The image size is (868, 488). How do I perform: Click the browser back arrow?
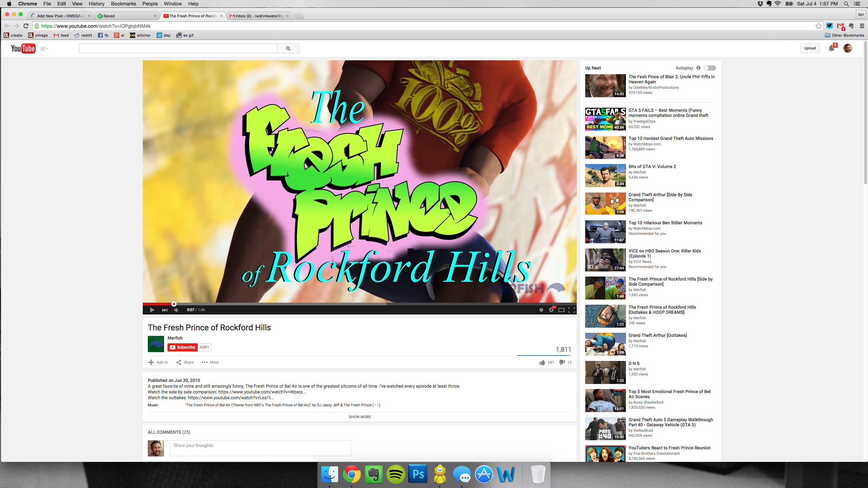coord(7,26)
